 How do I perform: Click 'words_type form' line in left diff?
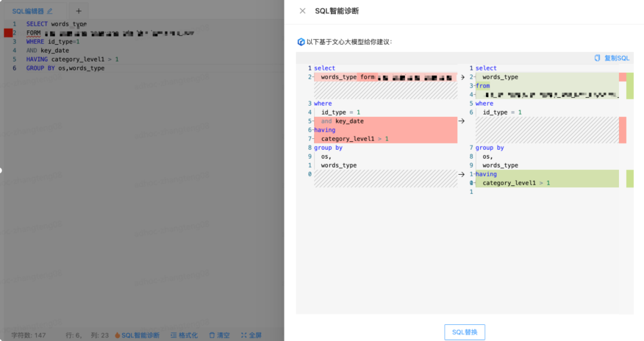(x=386, y=77)
